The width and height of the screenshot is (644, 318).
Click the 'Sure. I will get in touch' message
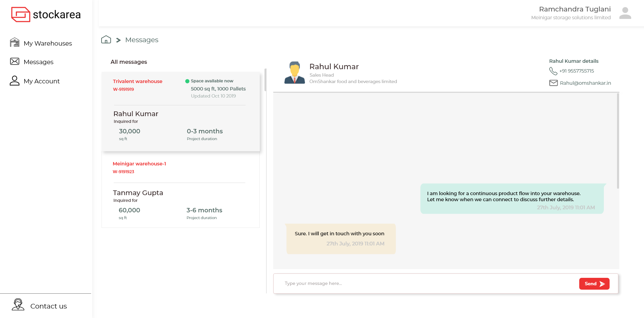pyautogui.click(x=339, y=234)
